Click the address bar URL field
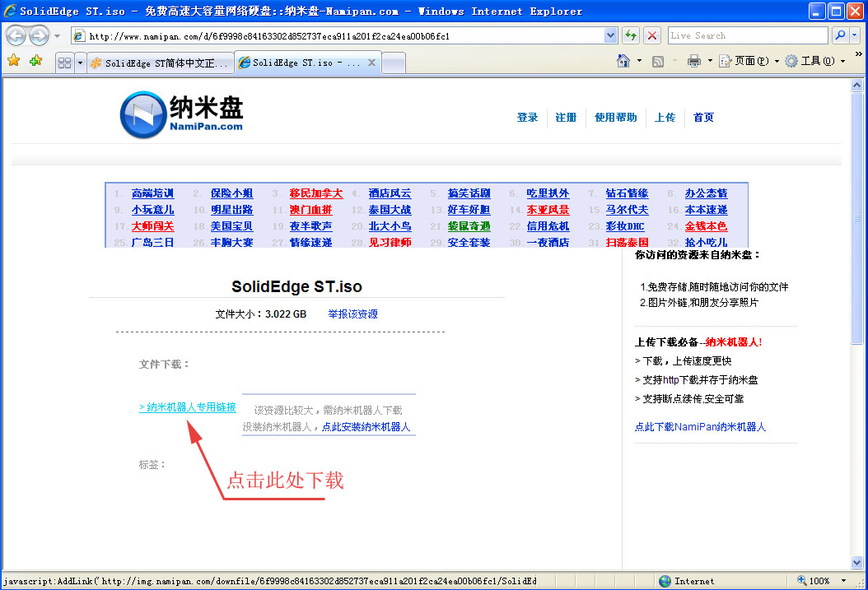Image resolution: width=868 pixels, height=590 pixels. coord(338,36)
